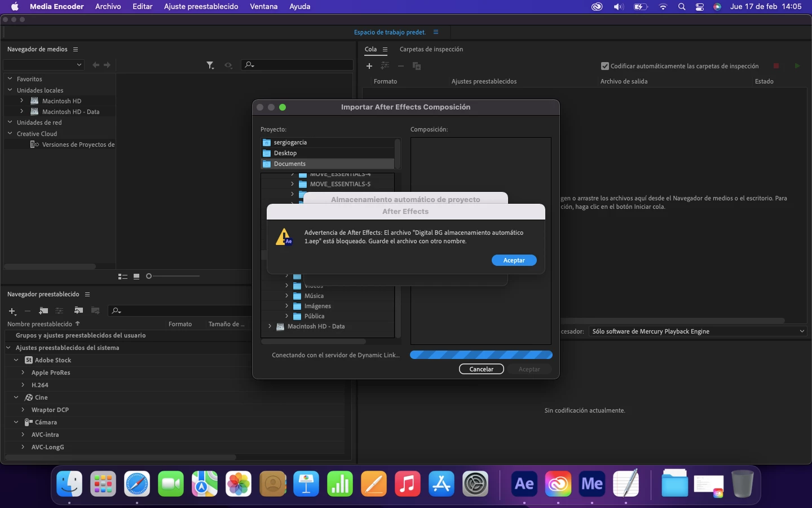Open Creative Cloud from the Dock
This screenshot has width=812, height=508.
[558, 484]
